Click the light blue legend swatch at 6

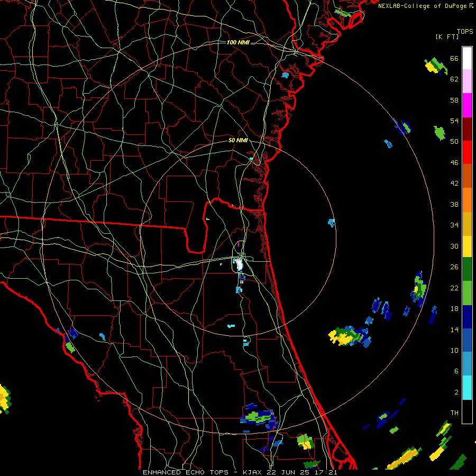pyautogui.click(x=467, y=364)
